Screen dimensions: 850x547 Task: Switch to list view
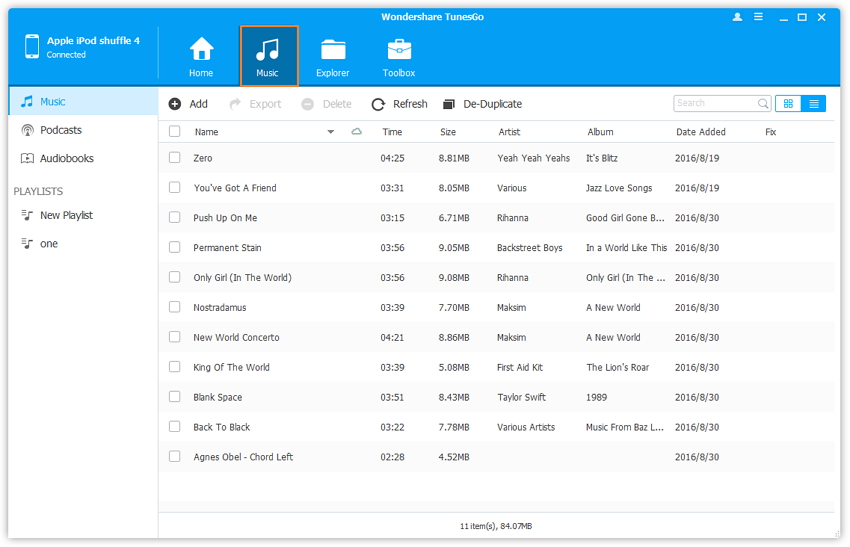click(x=814, y=103)
